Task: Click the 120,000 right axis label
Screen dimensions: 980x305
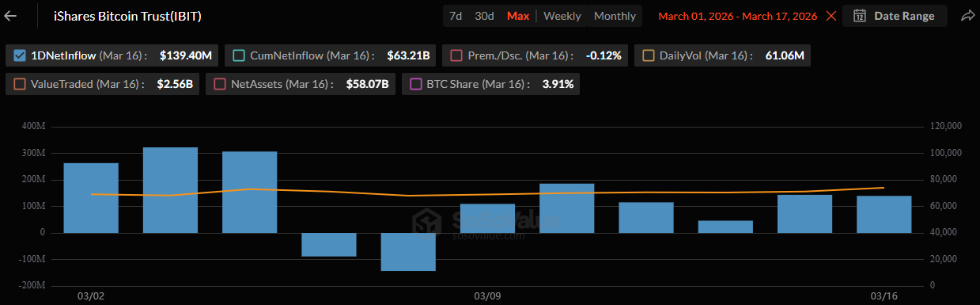Action: [x=945, y=127]
